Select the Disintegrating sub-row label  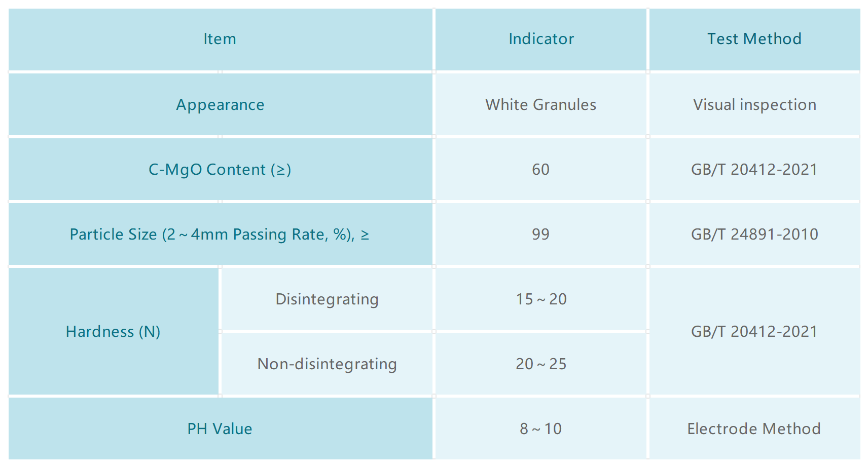[x=327, y=299]
